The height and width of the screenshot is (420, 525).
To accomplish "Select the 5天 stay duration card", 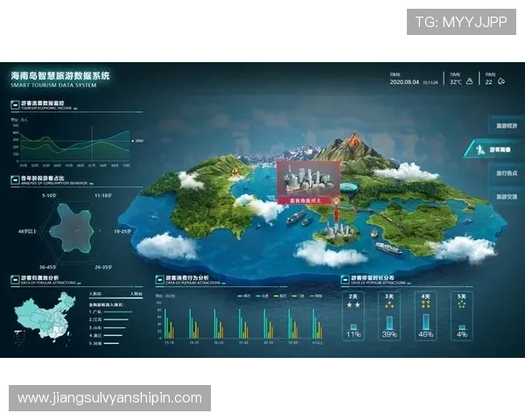I will [461, 316].
